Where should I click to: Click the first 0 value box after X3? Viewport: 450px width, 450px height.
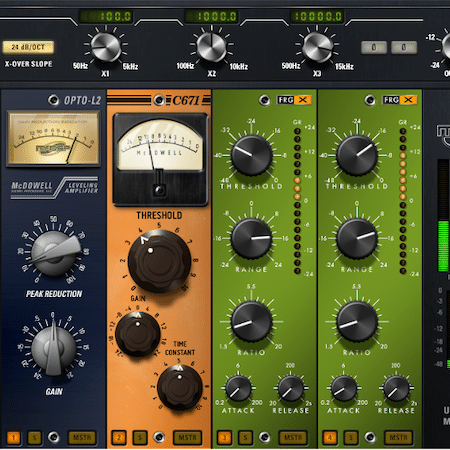(x=374, y=47)
